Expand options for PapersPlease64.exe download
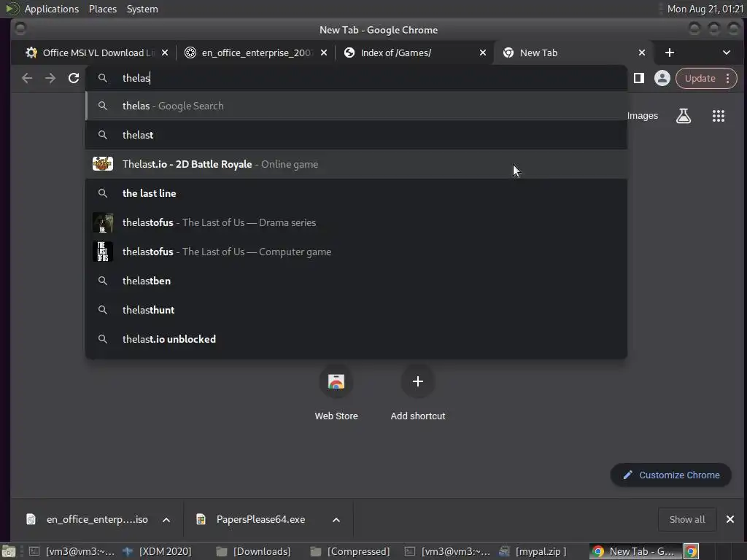Viewport: 747px width, 560px height. 336,519
